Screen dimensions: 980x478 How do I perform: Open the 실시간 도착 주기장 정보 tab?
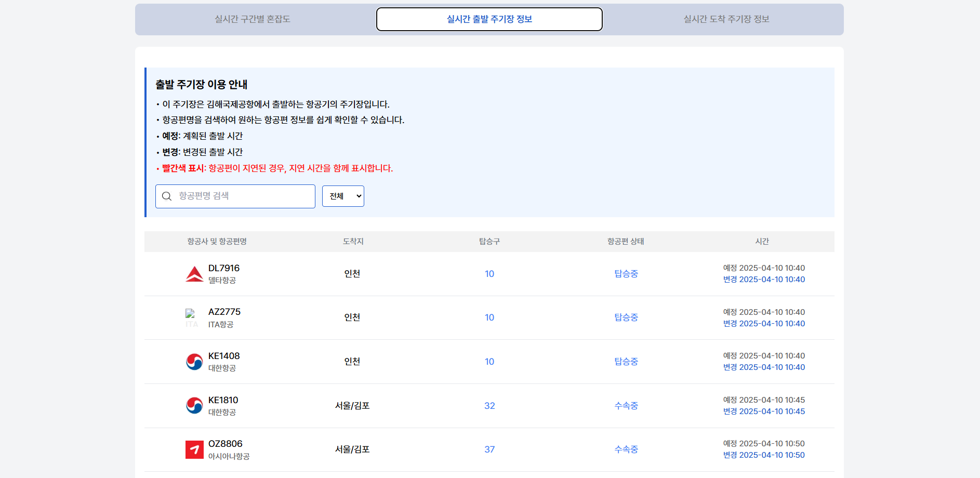tap(726, 19)
